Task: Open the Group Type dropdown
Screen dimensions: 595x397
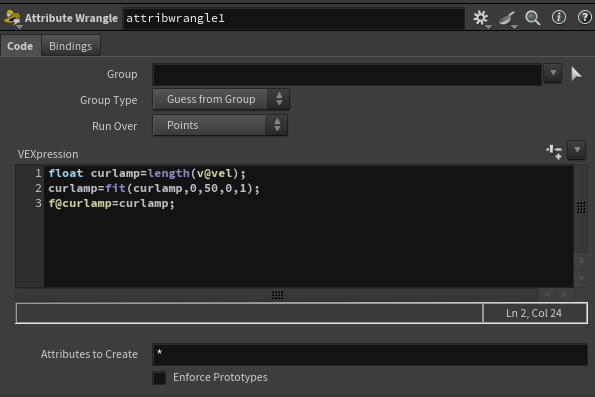Action: click(x=221, y=99)
